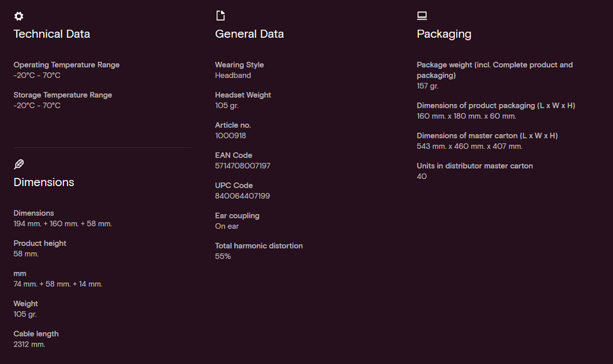The image size is (613, 364).
Task: Click Dimensions of product packaging label
Action: (x=496, y=105)
